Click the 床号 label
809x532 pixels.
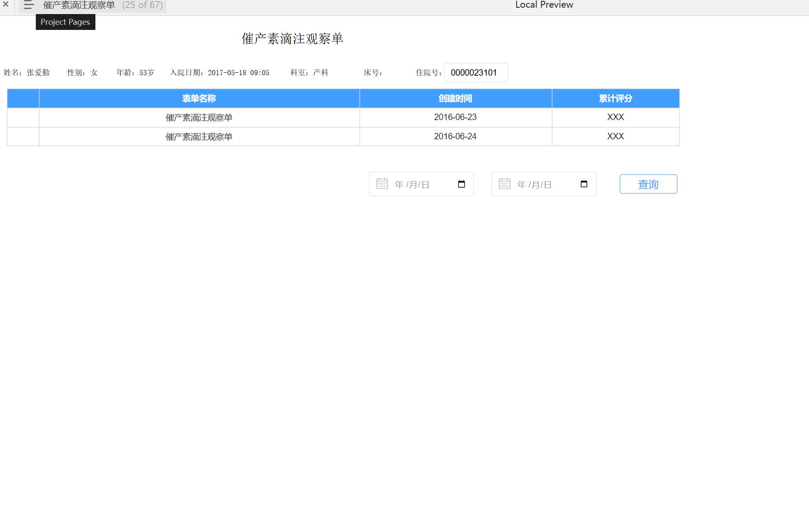pos(373,73)
